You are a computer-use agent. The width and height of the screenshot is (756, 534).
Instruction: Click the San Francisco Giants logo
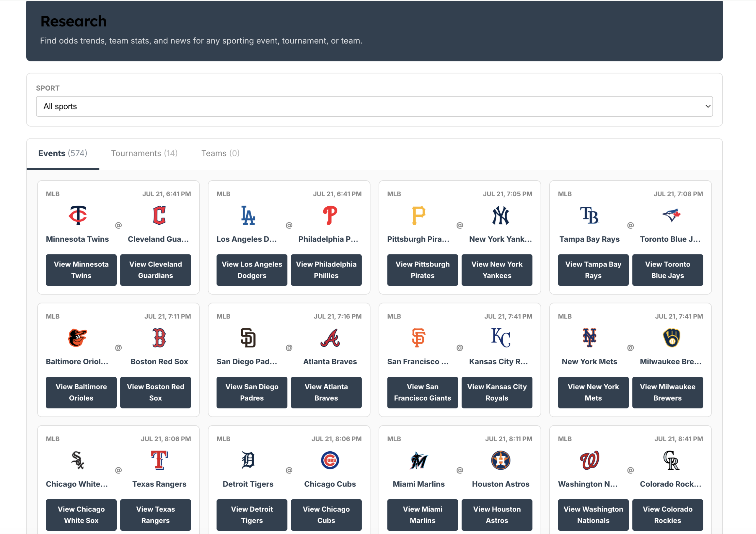(x=418, y=338)
